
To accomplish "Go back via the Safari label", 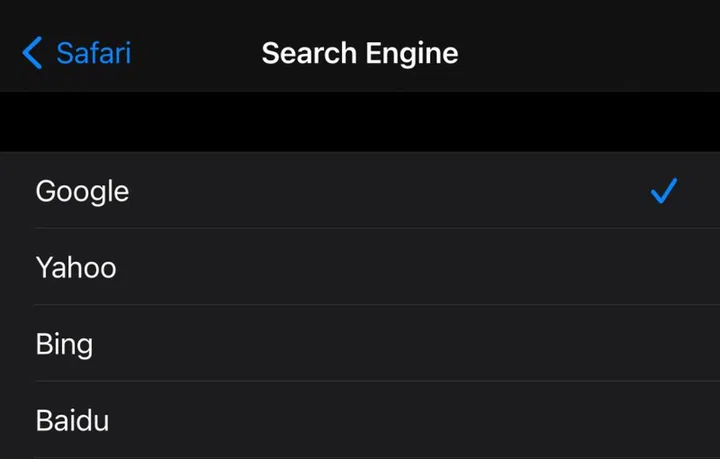I will pos(93,53).
